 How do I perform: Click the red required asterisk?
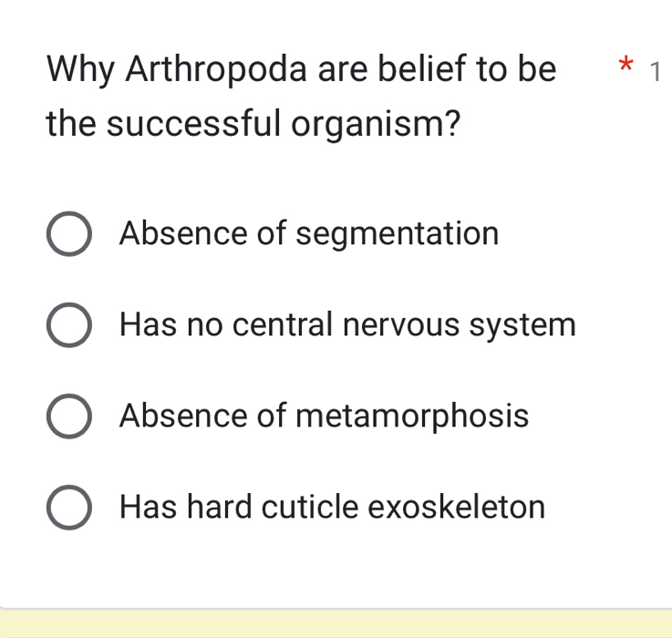point(624,66)
